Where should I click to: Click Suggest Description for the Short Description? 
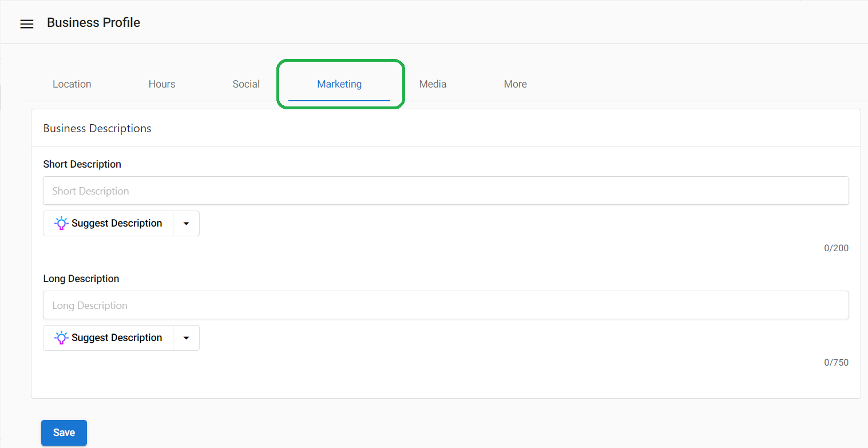click(109, 223)
